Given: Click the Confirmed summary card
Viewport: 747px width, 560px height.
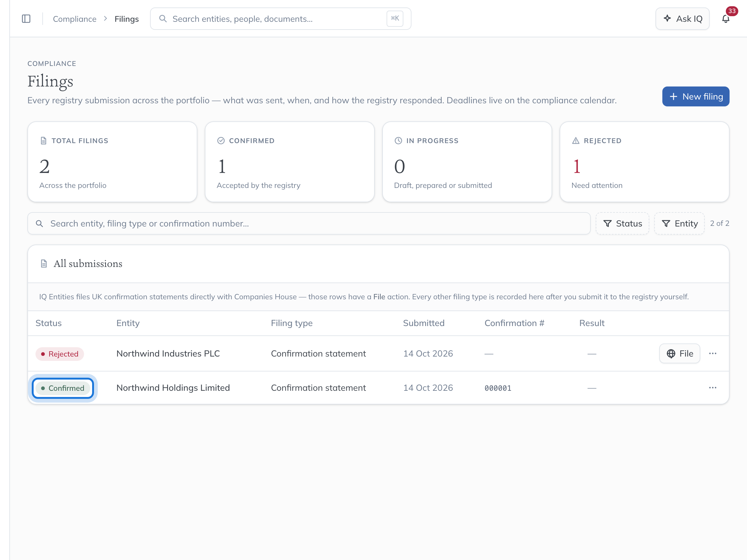Looking at the screenshot, I should [290, 162].
